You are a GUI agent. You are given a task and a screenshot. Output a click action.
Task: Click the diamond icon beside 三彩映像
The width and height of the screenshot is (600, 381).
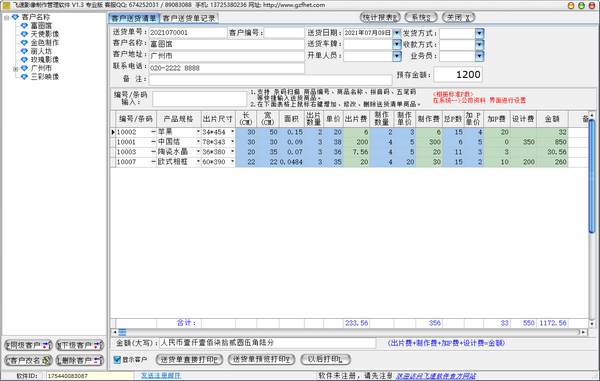tap(24, 77)
